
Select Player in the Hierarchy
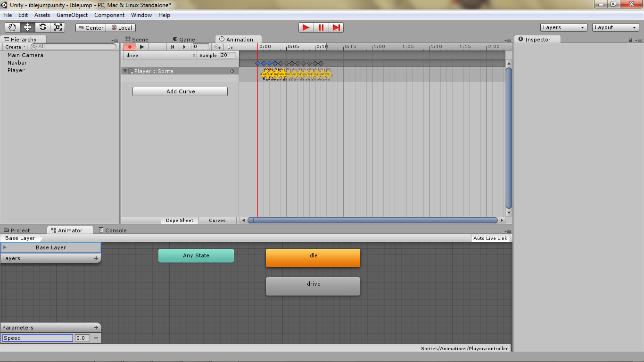(16, 70)
